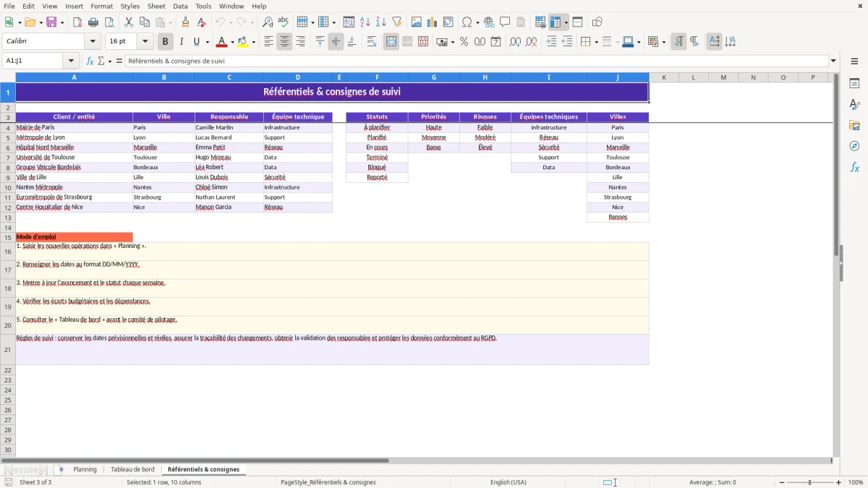
Task: Click English (USA) language status
Action: (509, 482)
